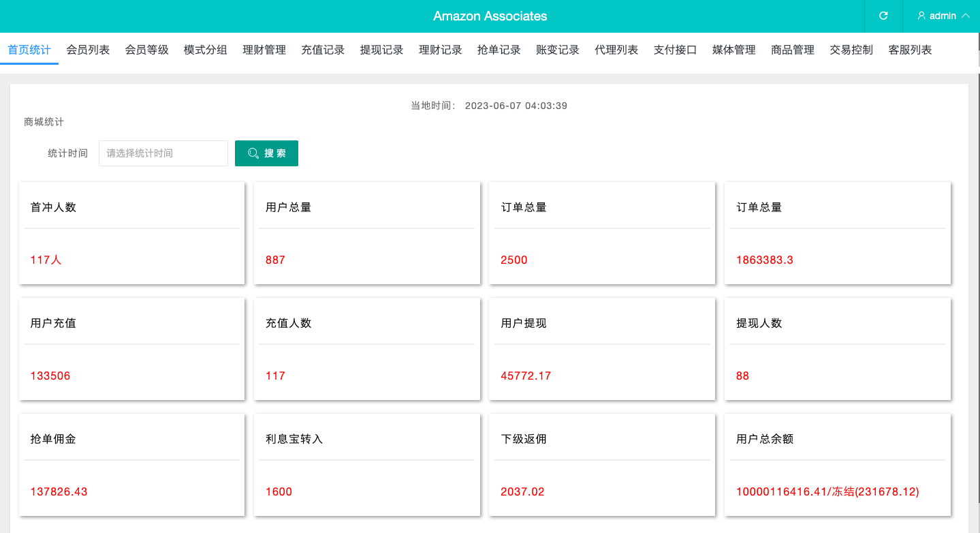980x533 pixels.
Task: Click the admin user profile icon
Action: pyautogui.click(x=921, y=16)
